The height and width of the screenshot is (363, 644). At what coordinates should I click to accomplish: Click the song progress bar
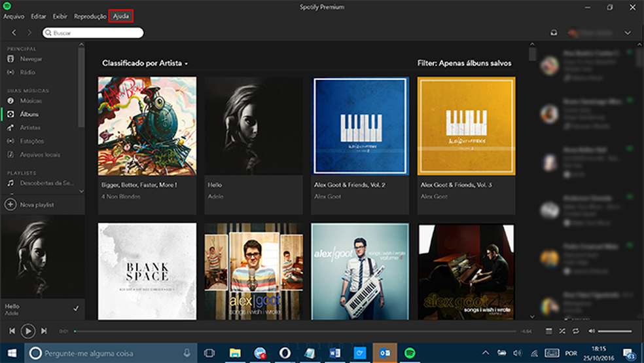[295, 332]
